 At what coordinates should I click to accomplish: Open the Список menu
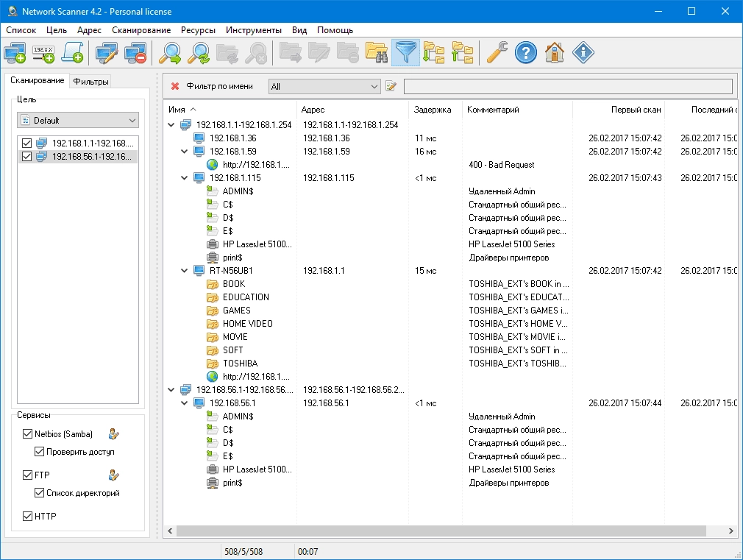[21, 30]
